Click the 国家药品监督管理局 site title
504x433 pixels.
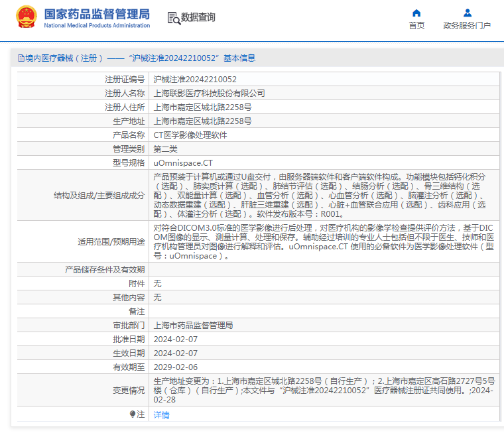pyautogui.click(x=97, y=14)
